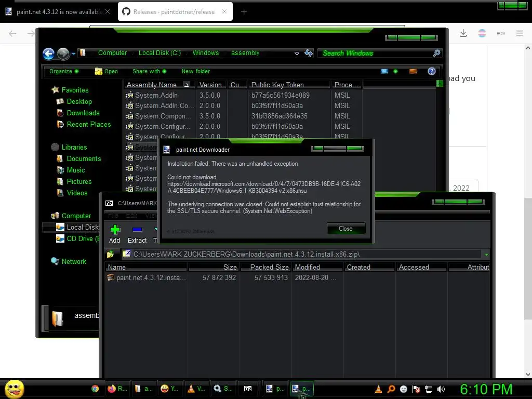This screenshot has height=399, width=532.
Task: Switch to Firefox taskbar item
Action: coord(117,389)
